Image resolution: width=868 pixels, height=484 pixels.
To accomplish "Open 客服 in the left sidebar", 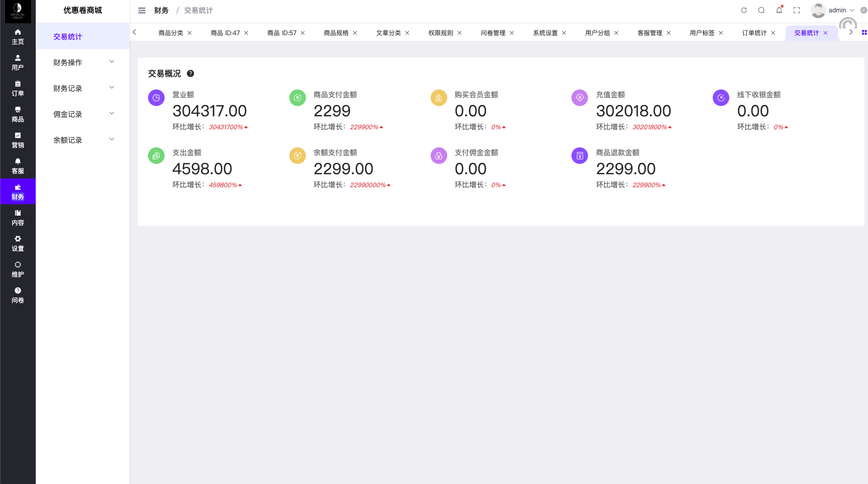I will pyautogui.click(x=18, y=166).
